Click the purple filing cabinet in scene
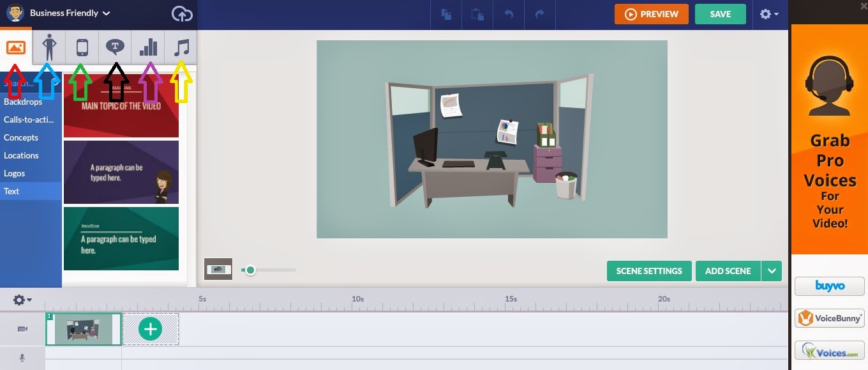868x370 pixels. [x=548, y=164]
